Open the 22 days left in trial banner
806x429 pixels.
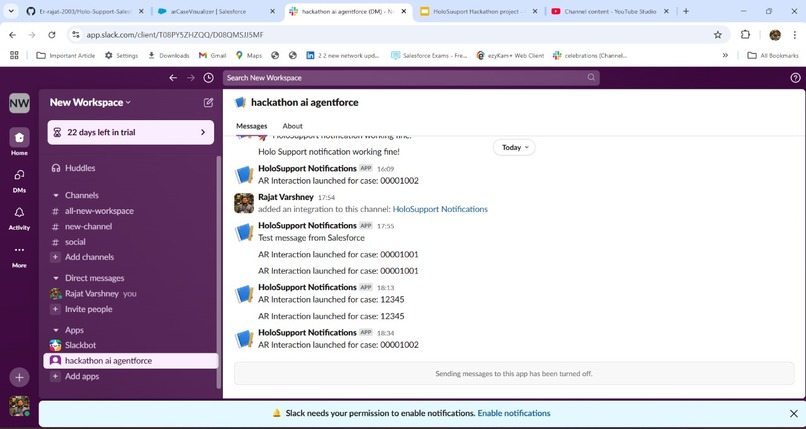pyautogui.click(x=131, y=132)
